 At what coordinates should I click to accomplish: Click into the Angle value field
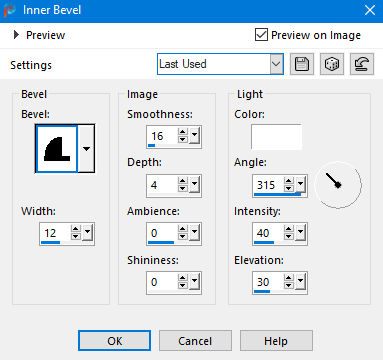click(x=268, y=185)
